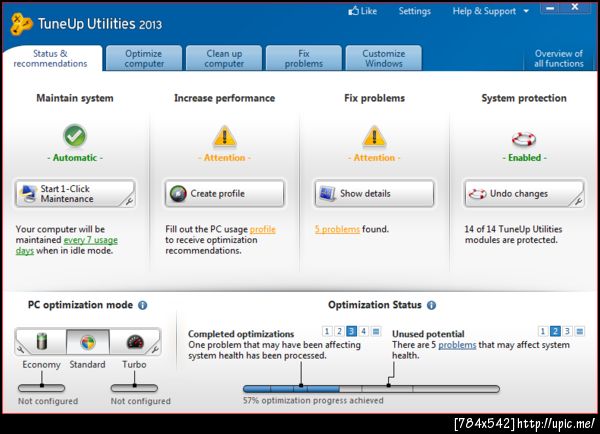Show page 3 of Completed optimizations
This screenshot has width=600, height=434.
[351, 331]
